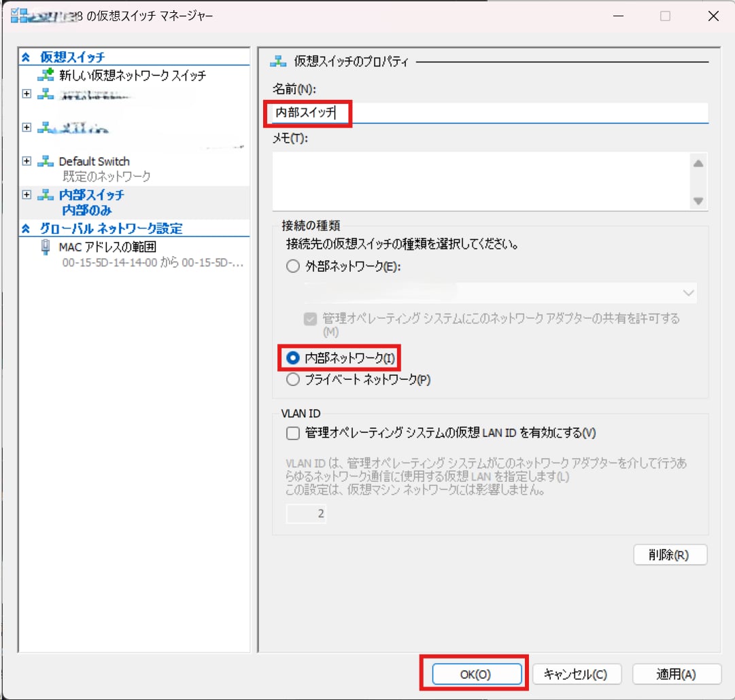Open the external network adapter dropdown
735x700 pixels.
coord(688,293)
